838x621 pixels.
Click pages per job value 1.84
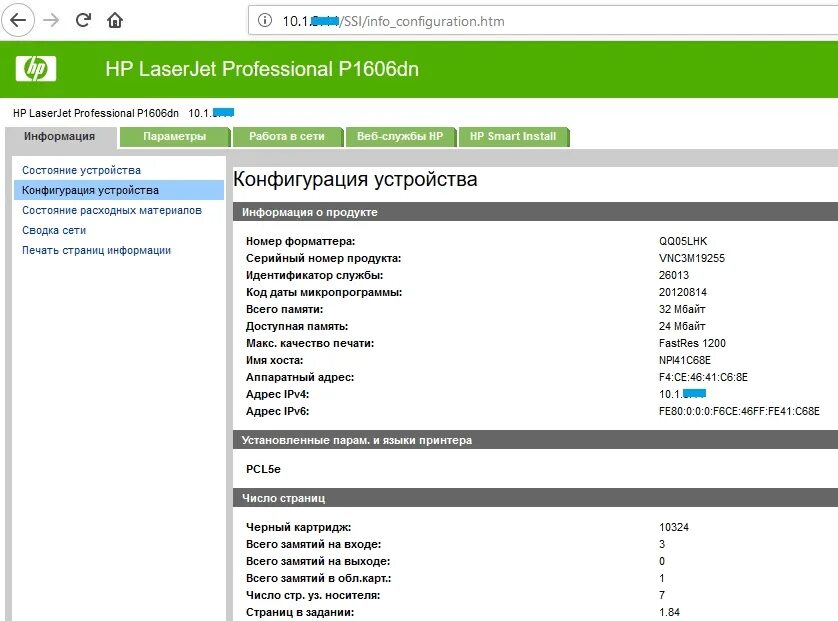coord(669,612)
